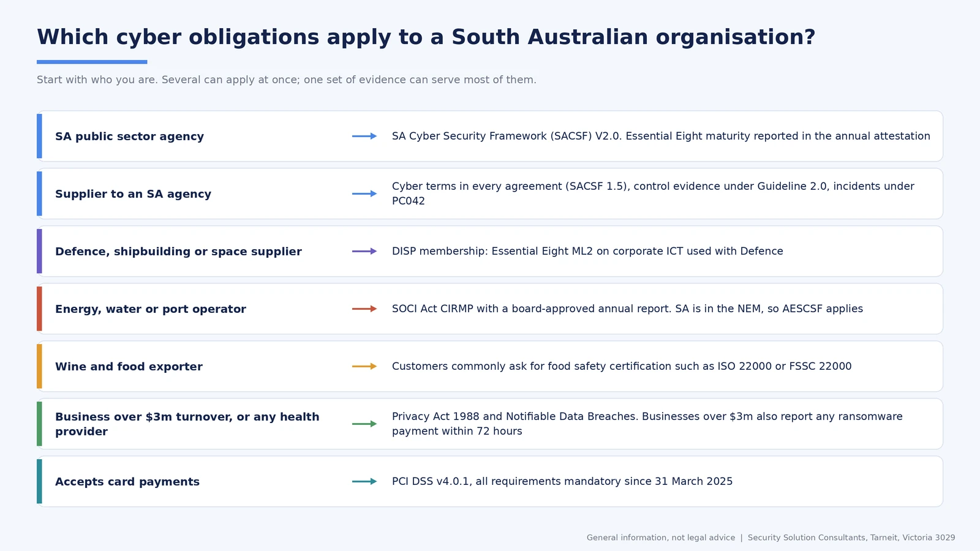Click the DISP membership description text

click(587, 251)
